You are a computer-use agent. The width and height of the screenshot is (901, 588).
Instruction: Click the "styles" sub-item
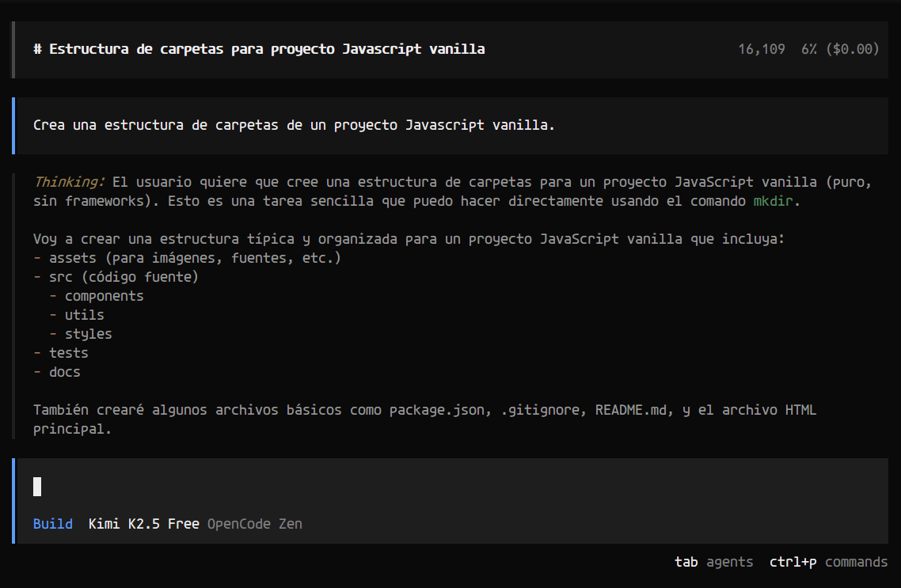(x=88, y=334)
